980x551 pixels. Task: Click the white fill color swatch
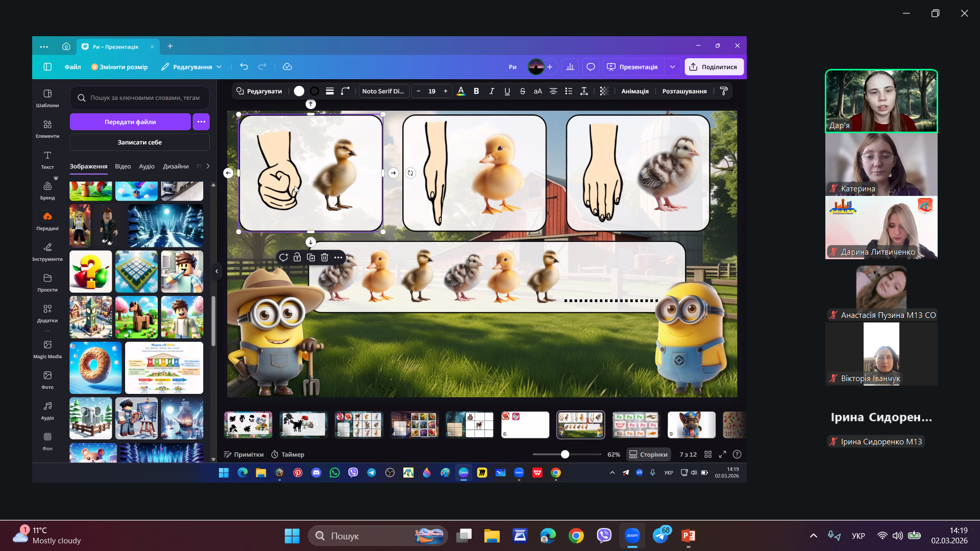coord(299,91)
